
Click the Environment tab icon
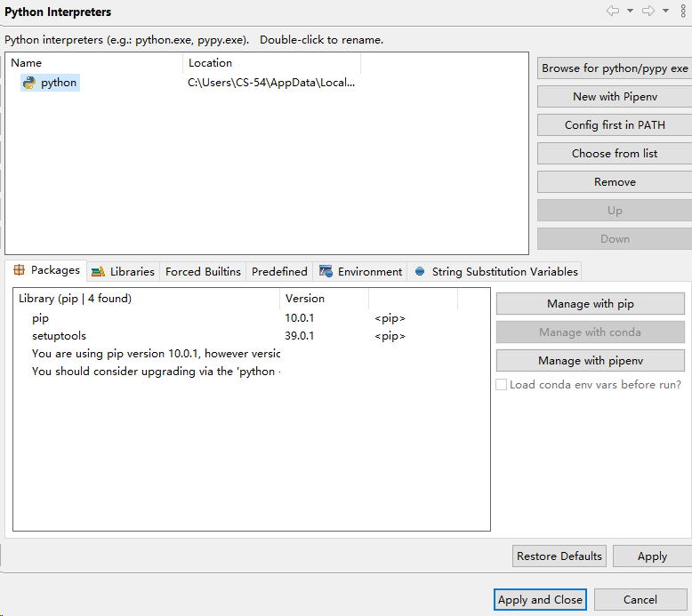coord(326,271)
